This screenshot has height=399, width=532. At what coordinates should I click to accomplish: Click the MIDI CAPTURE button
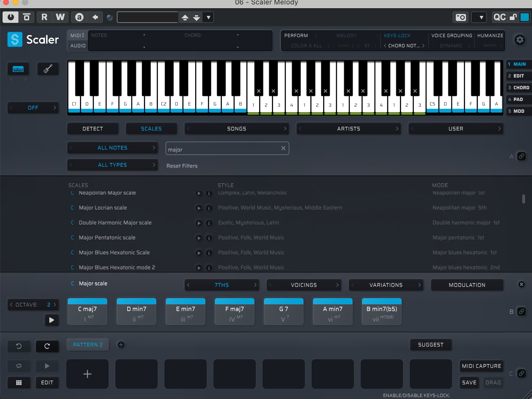(481, 366)
